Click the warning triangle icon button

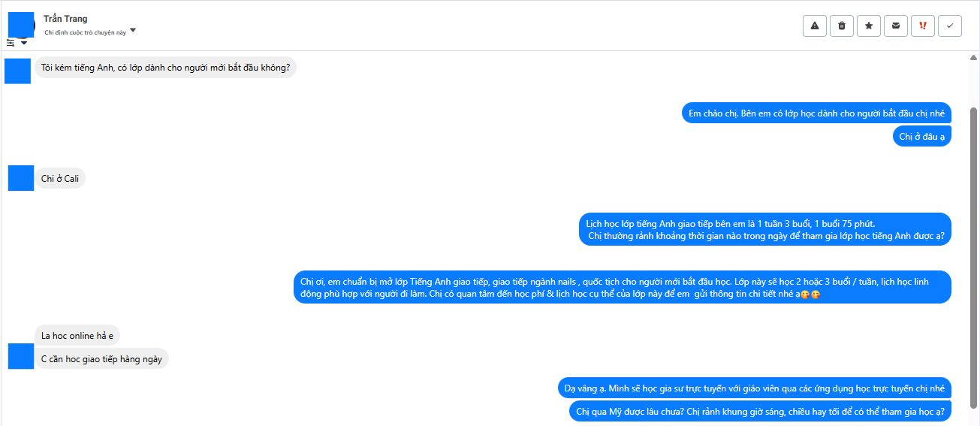pos(815,26)
